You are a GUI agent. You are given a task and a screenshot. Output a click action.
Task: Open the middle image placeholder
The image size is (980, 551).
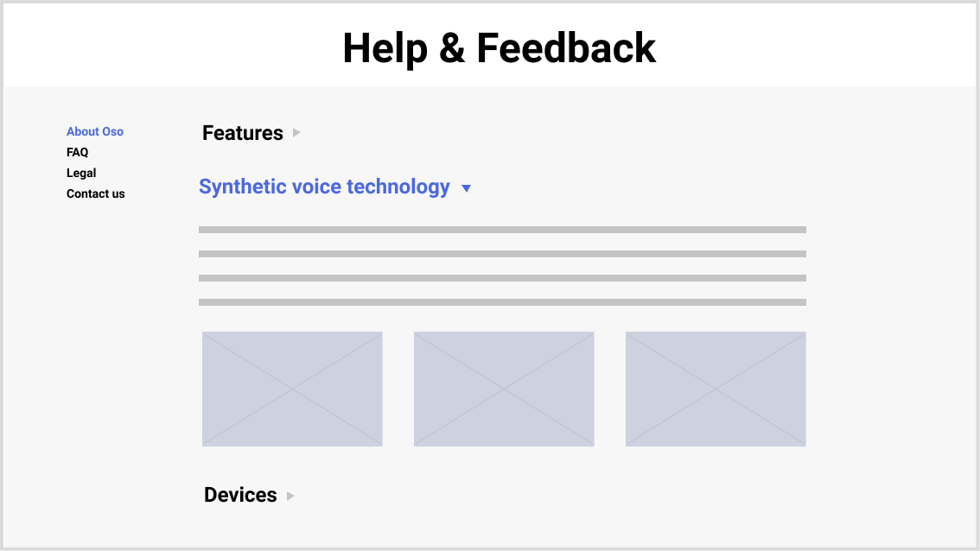click(x=504, y=389)
